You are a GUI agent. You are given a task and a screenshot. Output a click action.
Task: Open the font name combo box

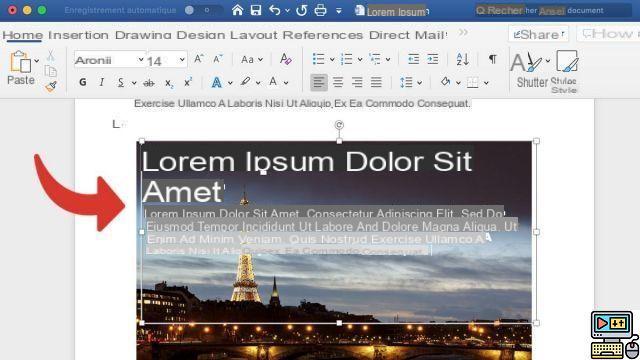(109, 60)
